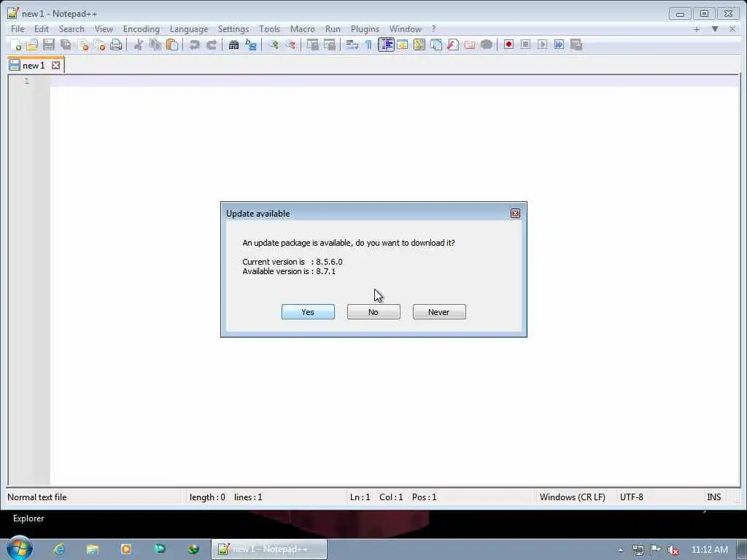Click the Undo arrow icon
The height and width of the screenshot is (560, 747).
[x=194, y=44]
